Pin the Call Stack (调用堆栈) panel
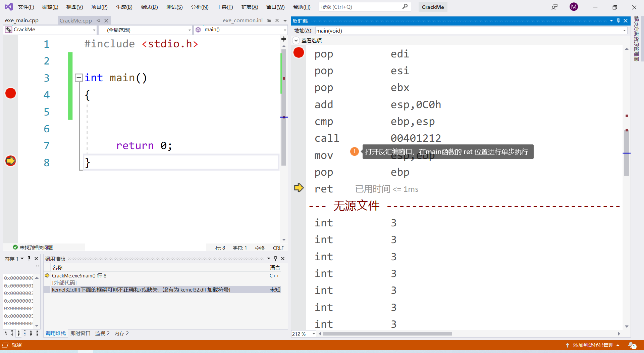 [x=276, y=259]
